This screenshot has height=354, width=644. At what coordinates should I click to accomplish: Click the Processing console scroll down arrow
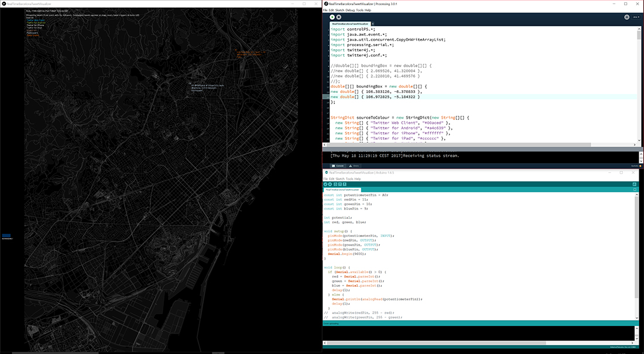coord(640,160)
